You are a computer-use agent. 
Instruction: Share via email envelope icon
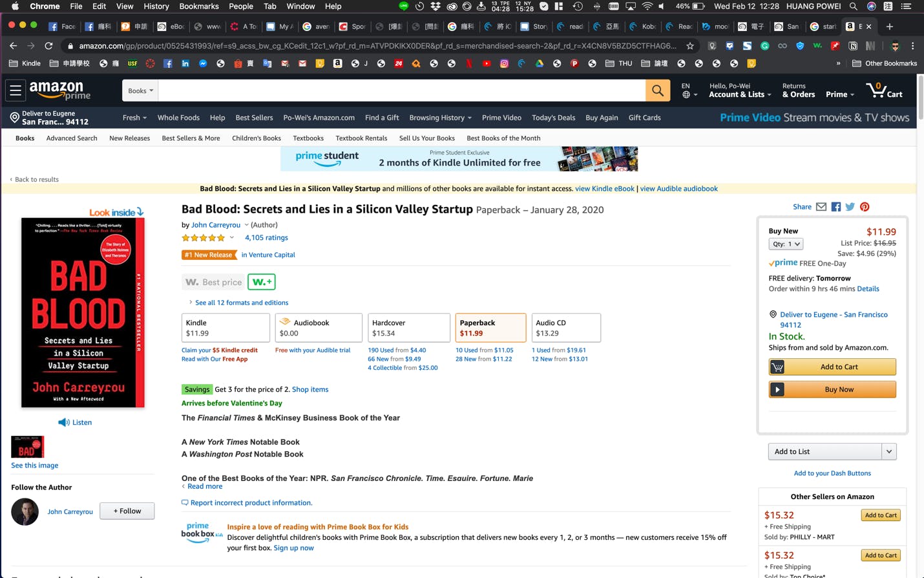coord(821,207)
